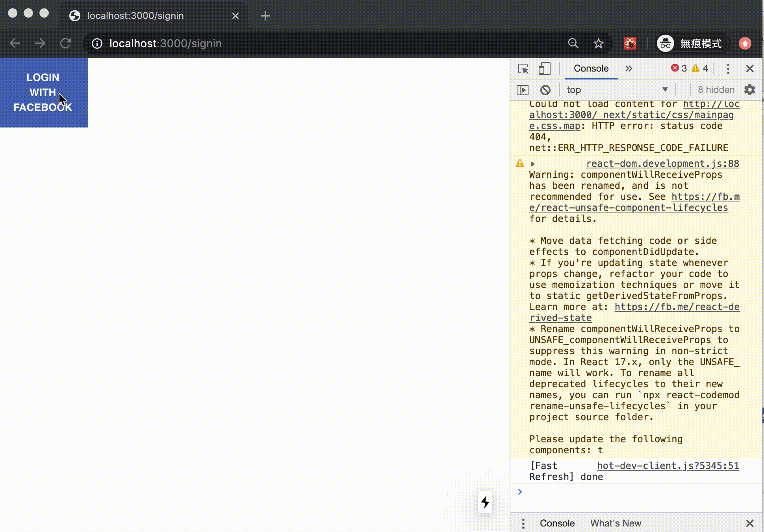Screen dimensions: 764x532
Task: Bookmark this page with the star icon
Action: click(x=598, y=43)
